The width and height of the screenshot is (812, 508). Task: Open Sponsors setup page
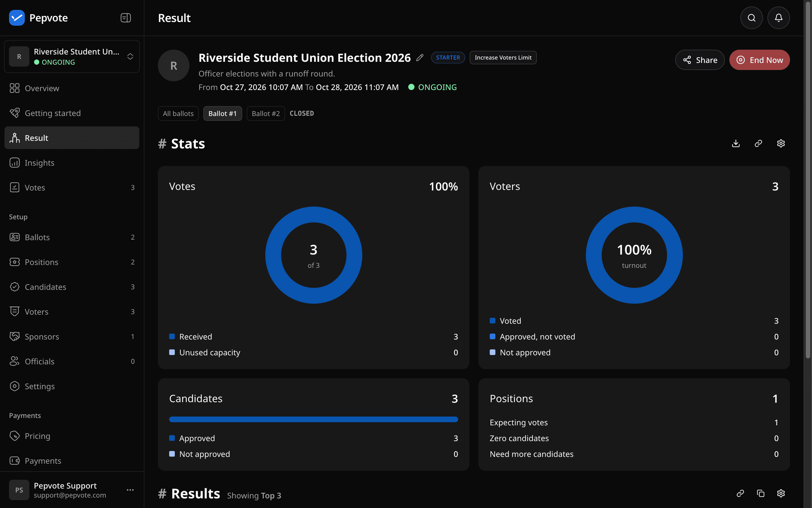click(x=72, y=337)
